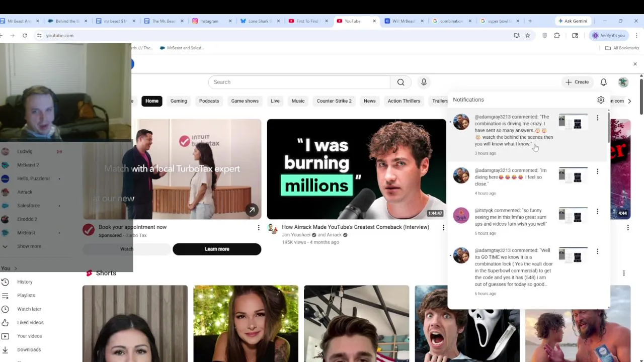The width and height of the screenshot is (644, 362).
Task: Open the All Bookmarks folder
Action: pyautogui.click(x=622, y=48)
